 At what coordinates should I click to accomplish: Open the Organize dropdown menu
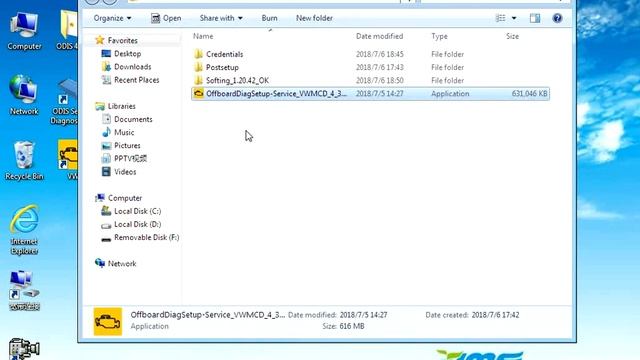tap(112, 18)
